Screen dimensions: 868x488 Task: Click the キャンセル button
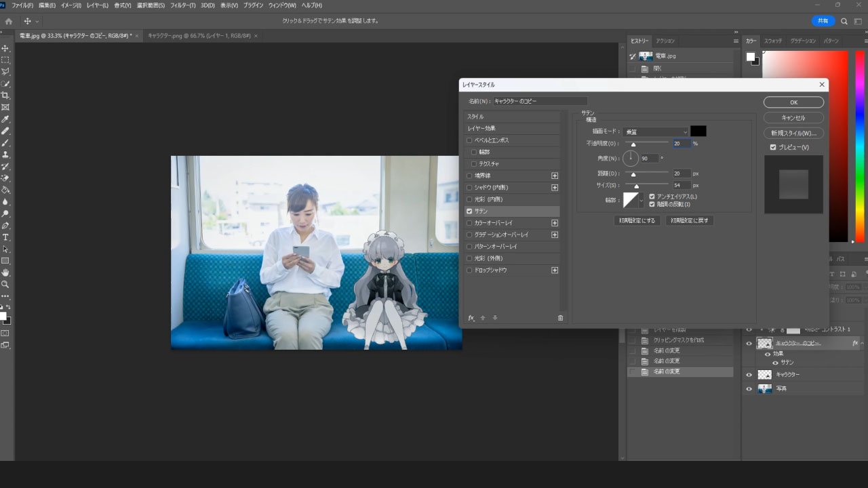click(793, 118)
